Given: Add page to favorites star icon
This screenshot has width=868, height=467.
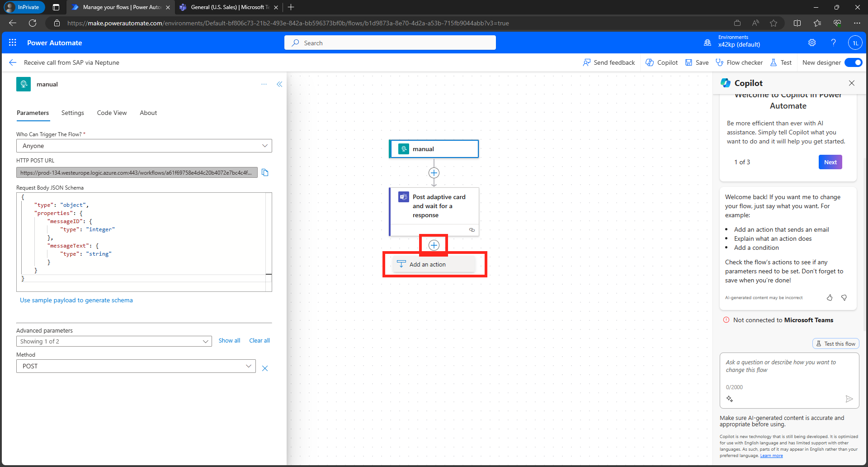Looking at the screenshot, I should pyautogui.click(x=774, y=23).
